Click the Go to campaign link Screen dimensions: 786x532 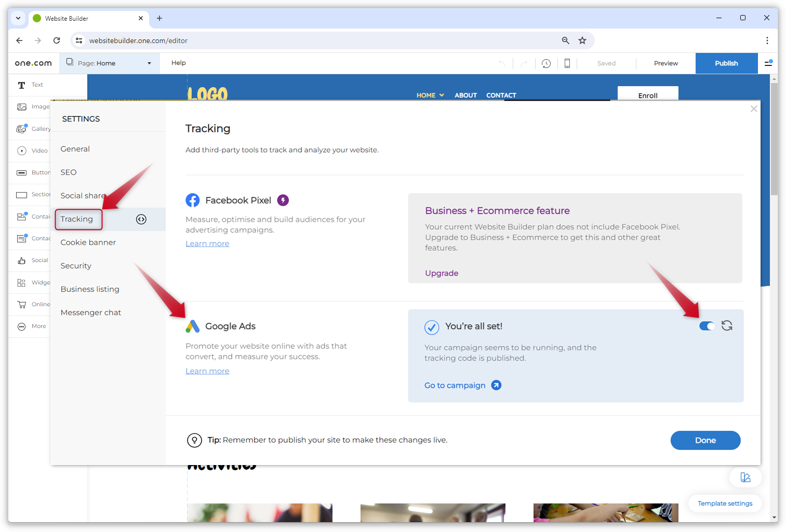point(455,385)
